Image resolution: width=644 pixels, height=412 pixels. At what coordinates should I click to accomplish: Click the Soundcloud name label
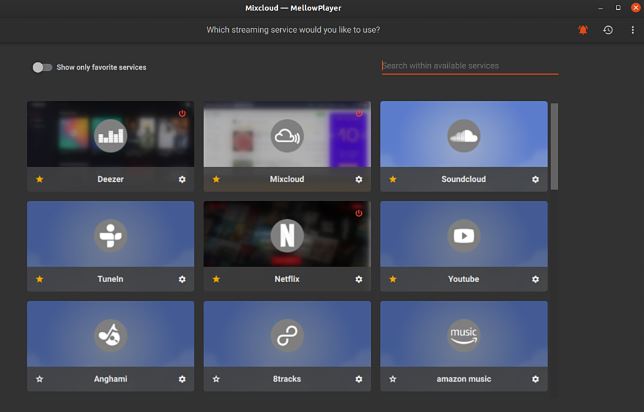click(x=464, y=179)
